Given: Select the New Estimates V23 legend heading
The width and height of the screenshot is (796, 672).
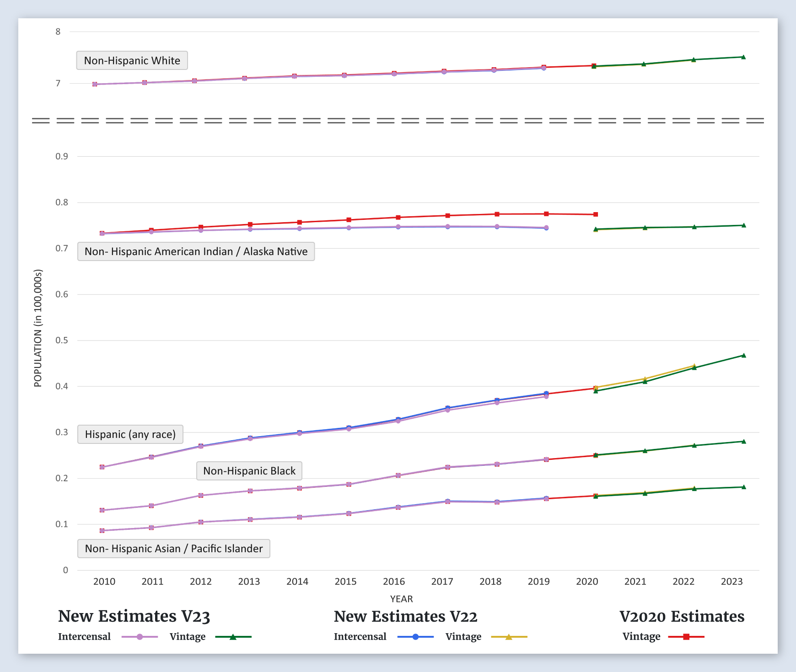Looking at the screenshot, I should pyautogui.click(x=134, y=616).
